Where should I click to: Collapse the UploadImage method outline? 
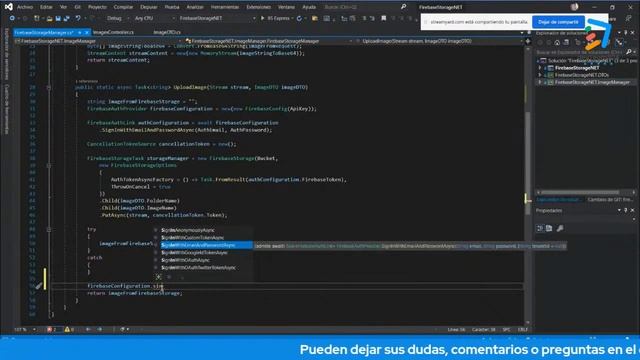coord(49,87)
